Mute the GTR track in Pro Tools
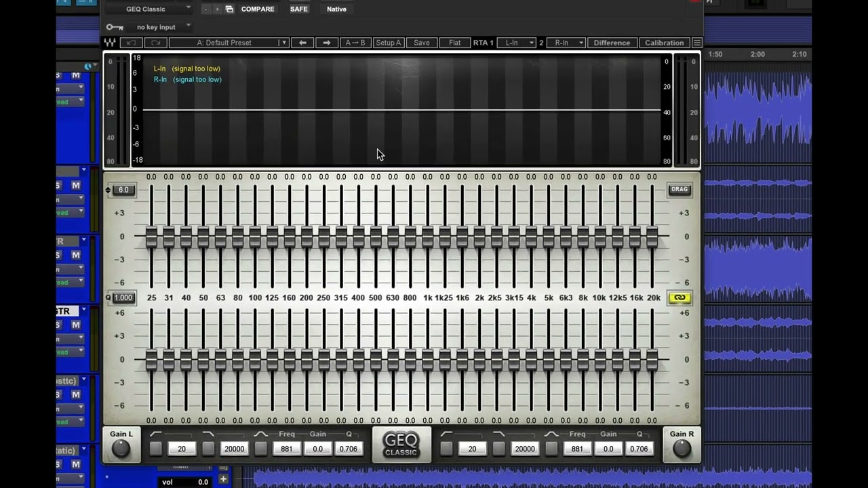Image resolution: width=868 pixels, height=488 pixels. (x=76, y=325)
